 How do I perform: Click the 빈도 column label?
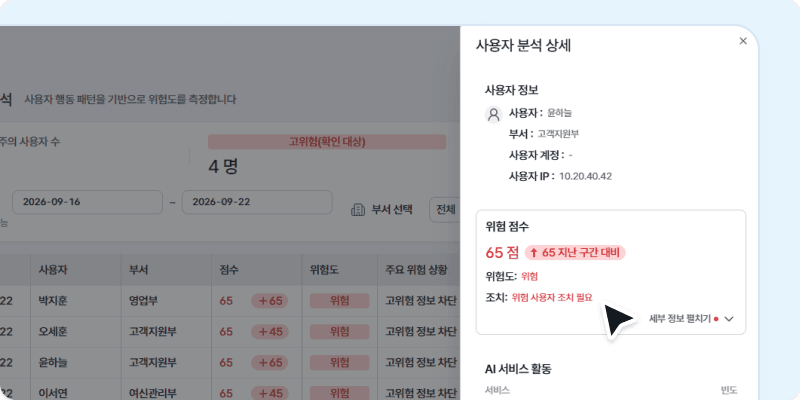coord(729,391)
